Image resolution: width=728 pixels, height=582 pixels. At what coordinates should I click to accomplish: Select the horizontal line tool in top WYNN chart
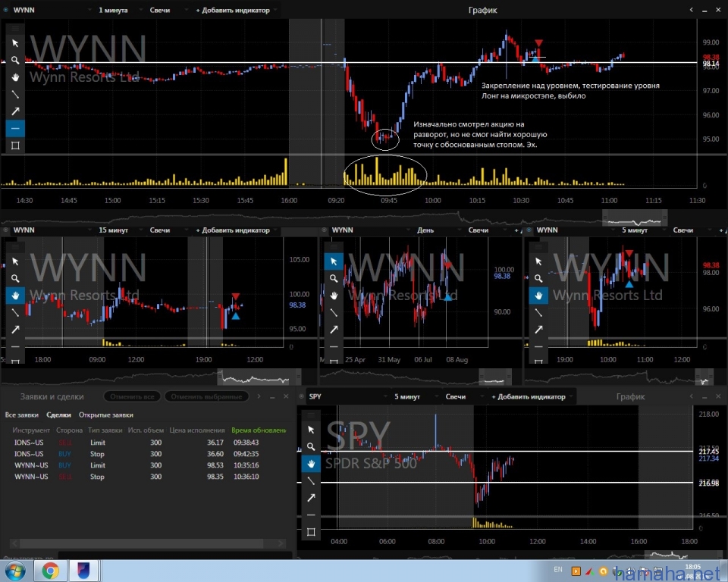[x=15, y=129]
